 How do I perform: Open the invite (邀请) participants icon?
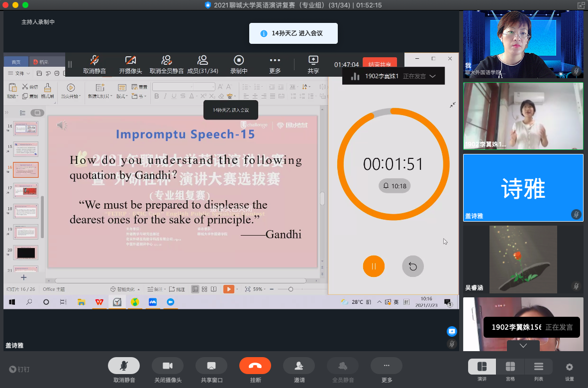[x=298, y=366]
